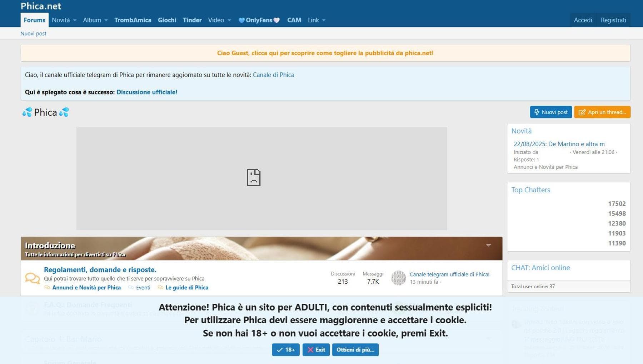The width and height of the screenshot is (643, 364).
Task: Click the pencil icon on Apri un thread
Action: [582, 112]
